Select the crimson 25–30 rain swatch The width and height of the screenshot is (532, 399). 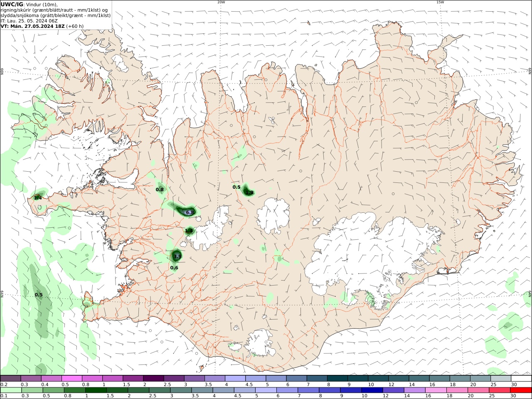499,390
